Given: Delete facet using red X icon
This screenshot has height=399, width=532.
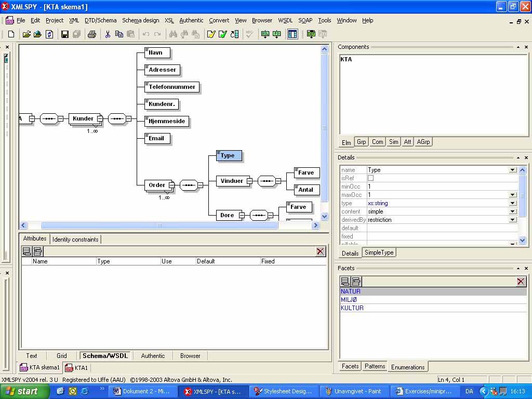Looking at the screenshot, I should coord(521,282).
